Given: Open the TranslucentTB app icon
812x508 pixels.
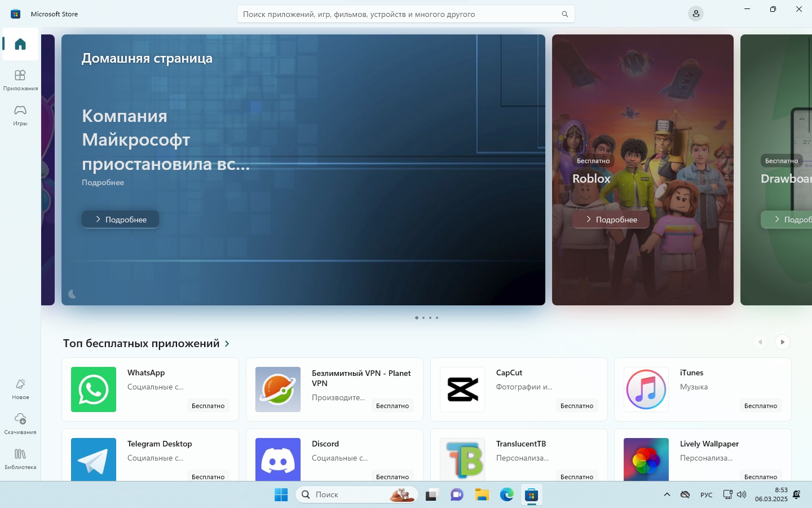Looking at the screenshot, I should [x=462, y=459].
